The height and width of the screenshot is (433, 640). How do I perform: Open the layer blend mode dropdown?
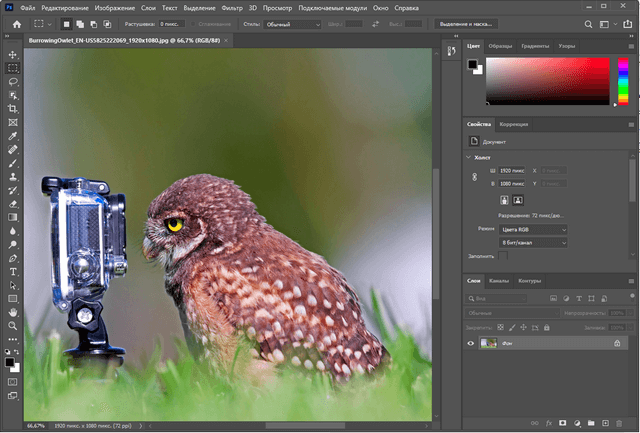coord(512,313)
